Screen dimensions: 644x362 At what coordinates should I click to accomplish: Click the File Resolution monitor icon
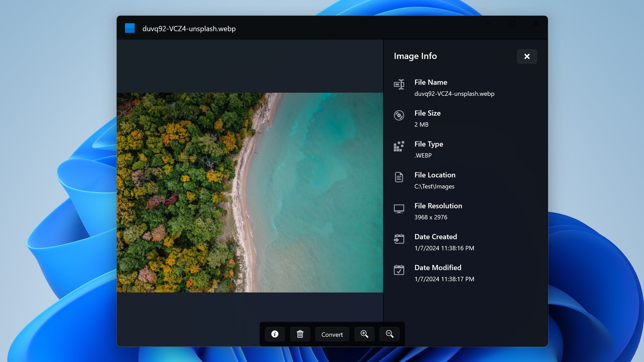(x=399, y=208)
